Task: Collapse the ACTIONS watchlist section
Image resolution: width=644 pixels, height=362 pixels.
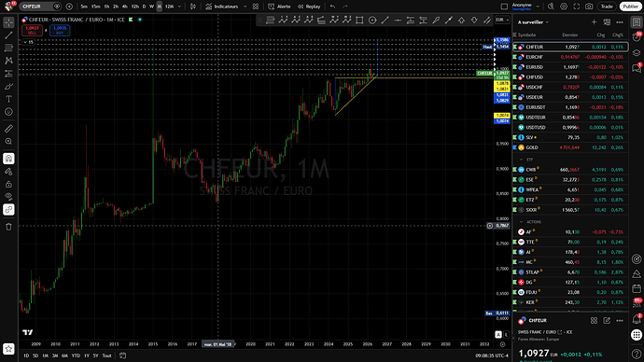Action: coord(522,222)
